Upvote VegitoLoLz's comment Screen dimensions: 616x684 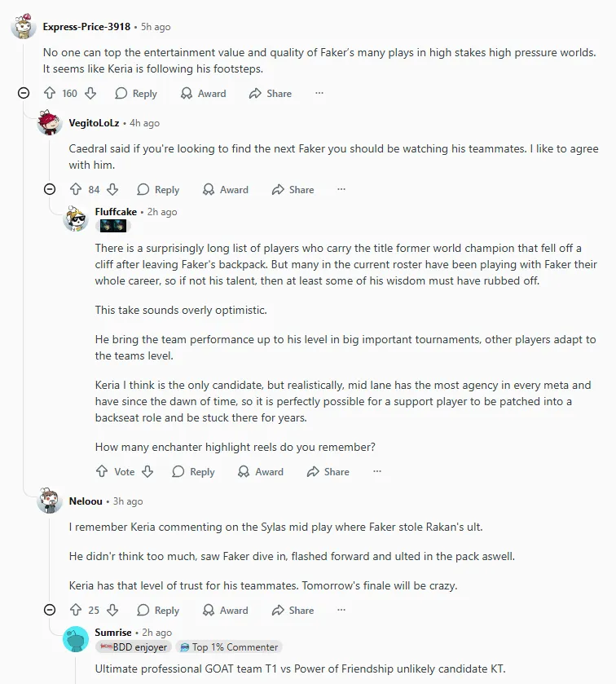coord(75,190)
